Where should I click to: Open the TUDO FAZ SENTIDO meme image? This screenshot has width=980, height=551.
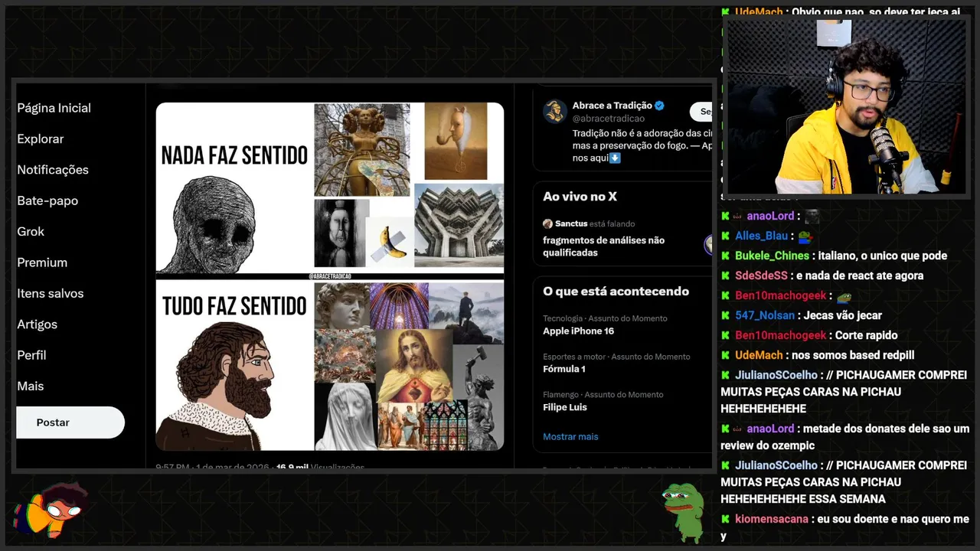click(x=330, y=365)
